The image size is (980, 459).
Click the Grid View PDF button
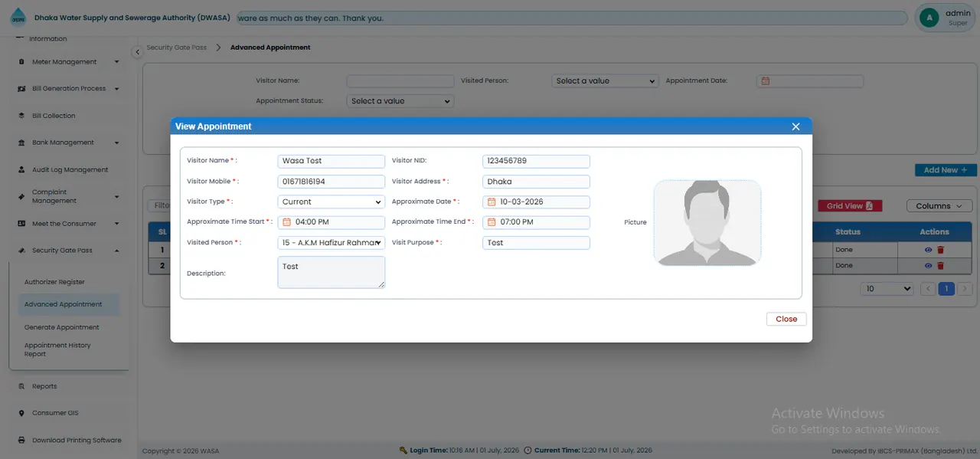click(x=850, y=206)
